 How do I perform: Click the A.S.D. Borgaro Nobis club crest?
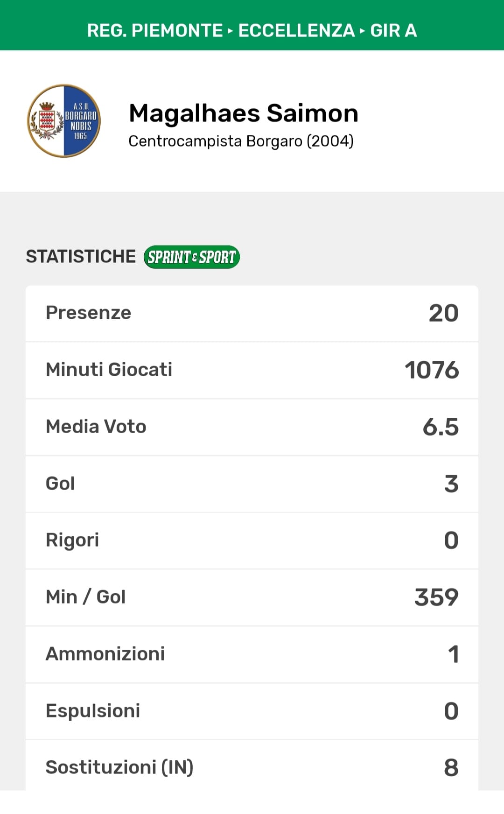[64, 121]
